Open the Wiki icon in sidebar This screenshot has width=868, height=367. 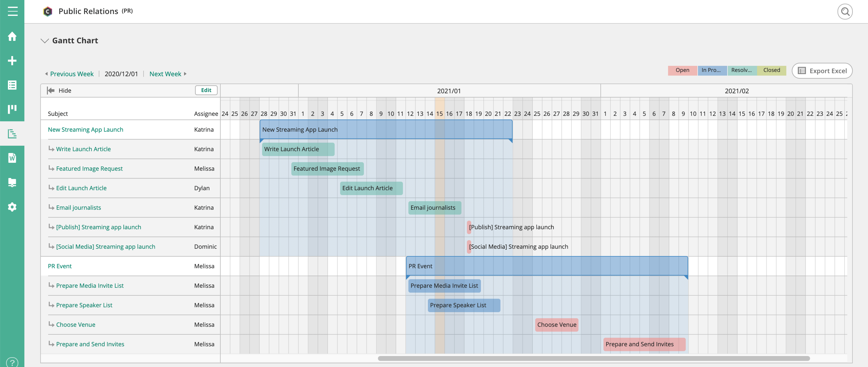(x=12, y=158)
